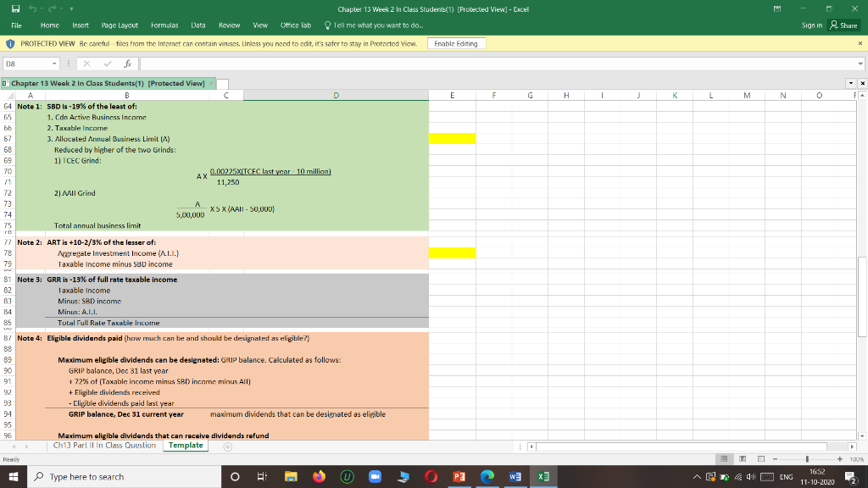The width and height of the screenshot is (868, 488).
Task: Switch to Normal view icon
Action: pyautogui.click(x=724, y=459)
